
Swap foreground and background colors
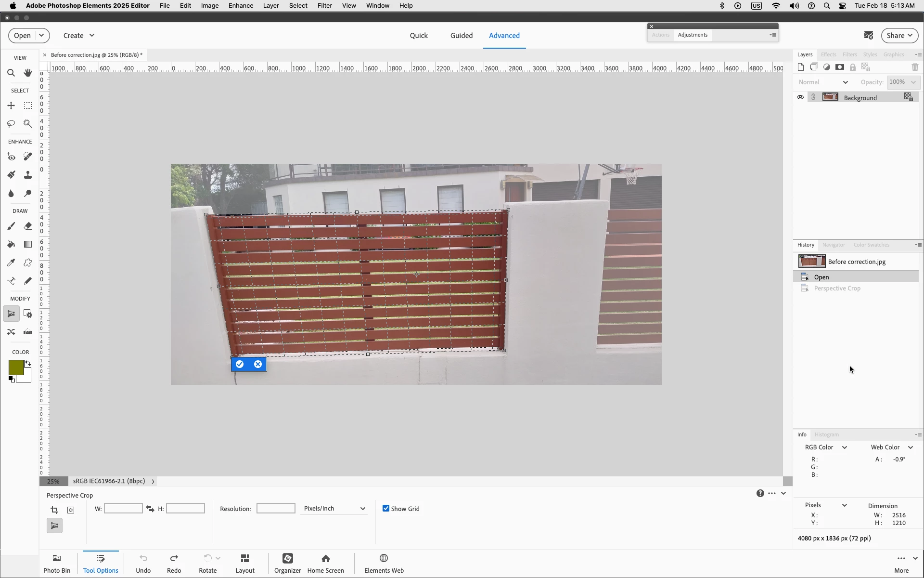point(28,363)
